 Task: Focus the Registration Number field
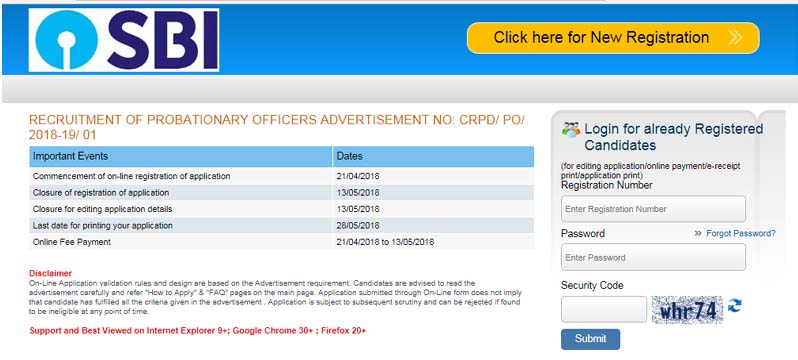click(653, 209)
